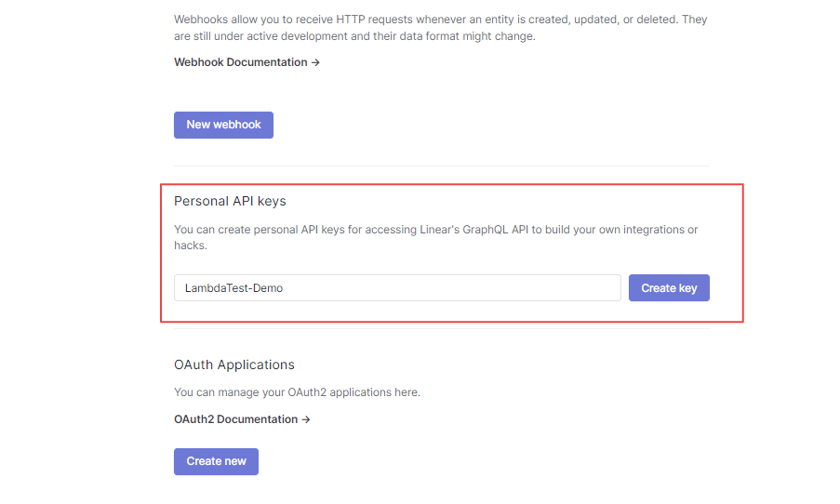The width and height of the screenshot is (840, 504).
Task: Open the Webhook Documentation link
Action: 241,62
